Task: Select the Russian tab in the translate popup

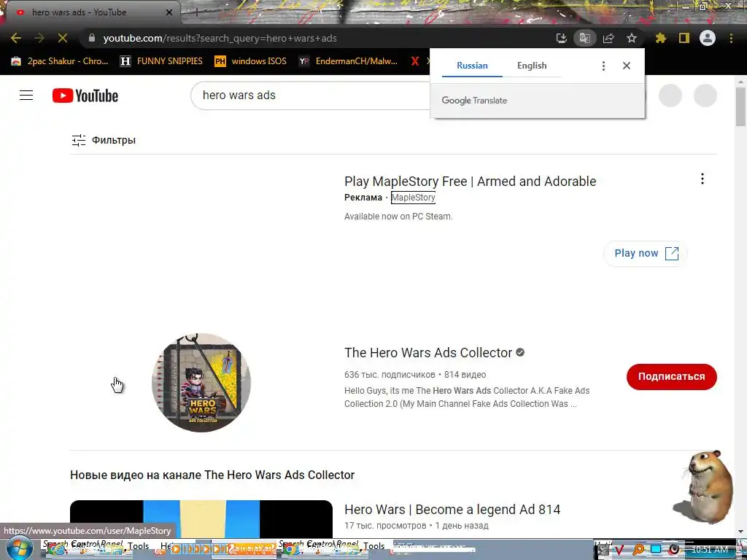Action: coord(472,66)
